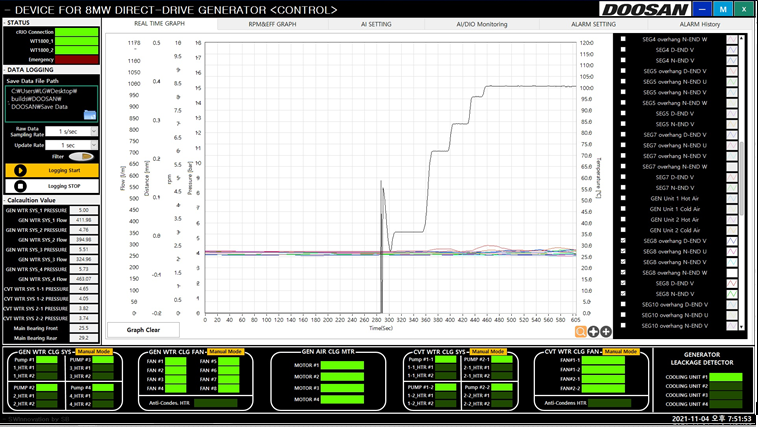Click the rightmost round graph tool icon
Image resolution: width=758 pixels, height=427 pixels.
click(606, 331)
